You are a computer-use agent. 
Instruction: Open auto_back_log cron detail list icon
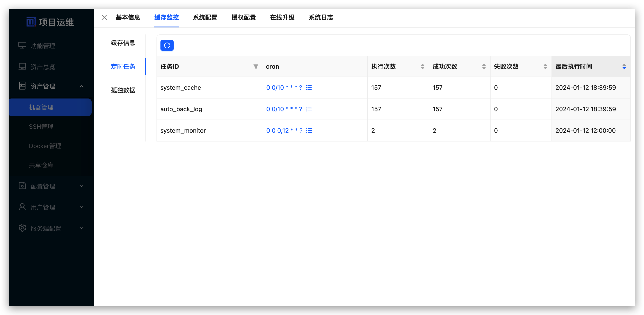click(309, 109)
